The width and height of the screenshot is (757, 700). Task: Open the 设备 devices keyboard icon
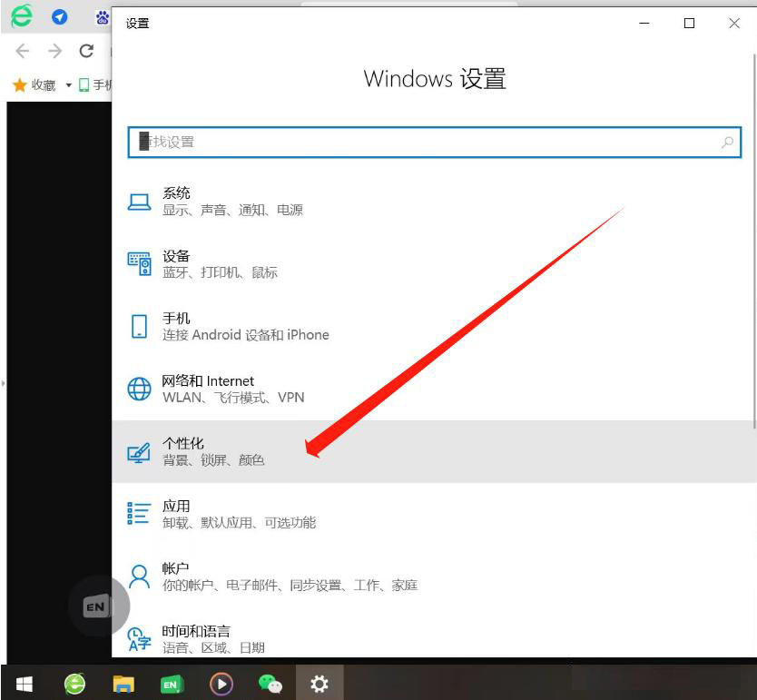tap(139, 264)
